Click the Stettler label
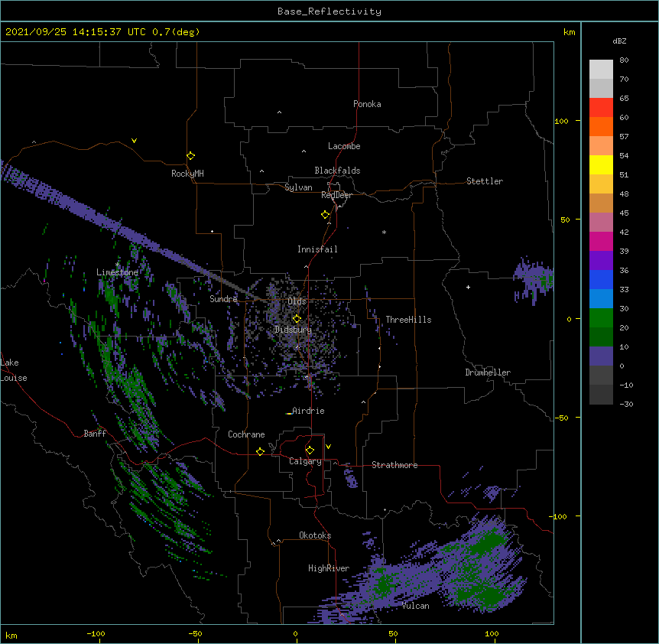Viewport: 659px width, 644px height. pyautogui.click(x=485, y=181)
